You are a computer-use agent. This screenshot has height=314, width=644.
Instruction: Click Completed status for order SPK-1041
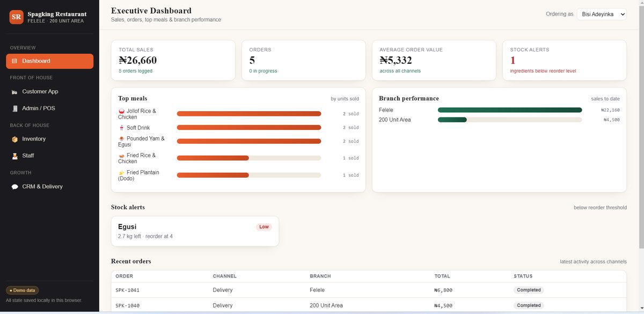point(529,290)
